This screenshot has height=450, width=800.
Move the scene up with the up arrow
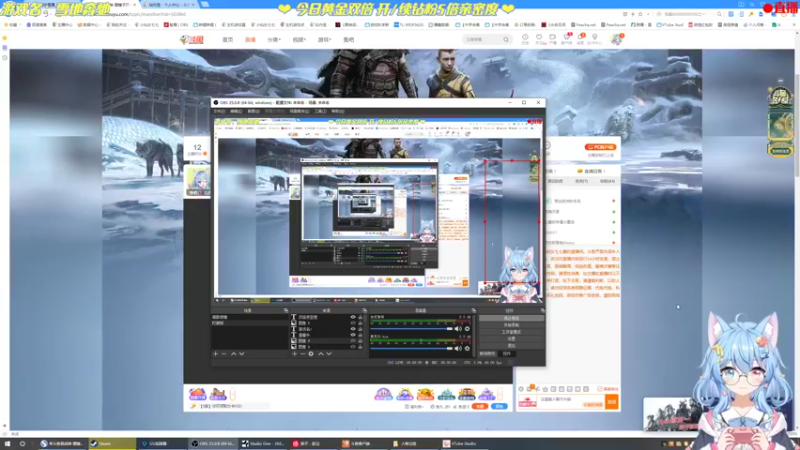coord(234,354)
